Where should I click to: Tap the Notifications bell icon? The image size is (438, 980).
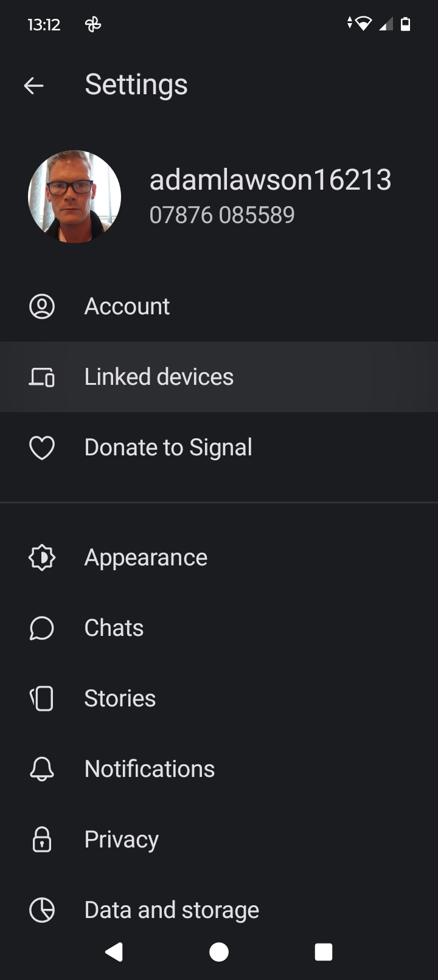pyautogui.click(x=42, y=769)
